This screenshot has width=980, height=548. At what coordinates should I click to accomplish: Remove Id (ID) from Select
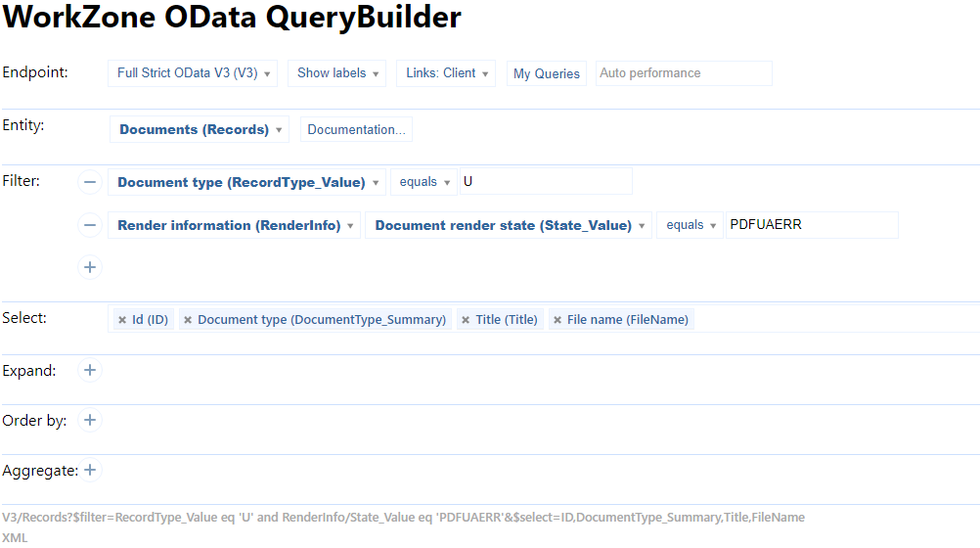[122, 320]
